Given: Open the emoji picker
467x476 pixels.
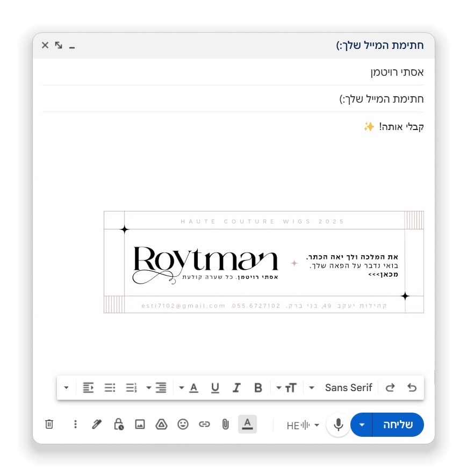Looking at the screenshot, I should [183, 424].
